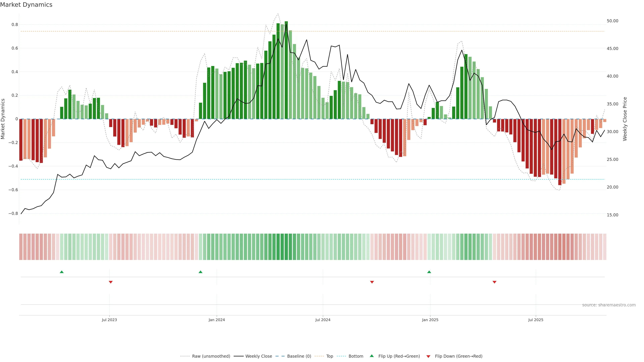The height and width of the screenshot is (362, 644).
Task: Click the green flip-up triangle near Jan 2025
Action: point(429,272)
